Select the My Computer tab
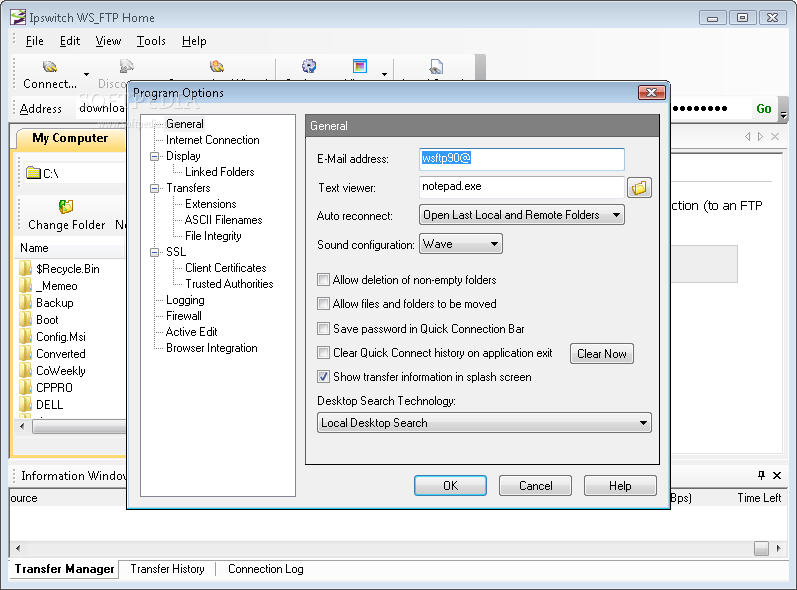The image size is (797, 590). tap(70, 138)
